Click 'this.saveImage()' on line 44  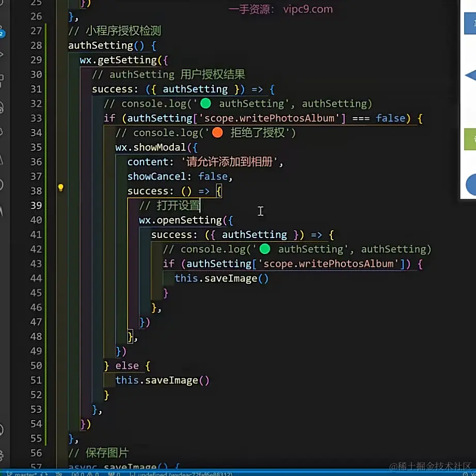coord(221,278)
